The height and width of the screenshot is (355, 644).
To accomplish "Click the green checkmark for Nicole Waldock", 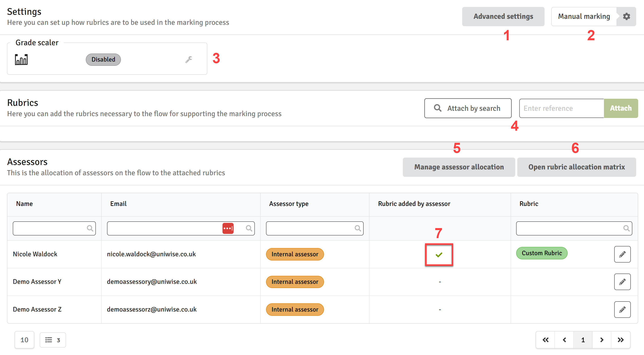I will point(439,254).
